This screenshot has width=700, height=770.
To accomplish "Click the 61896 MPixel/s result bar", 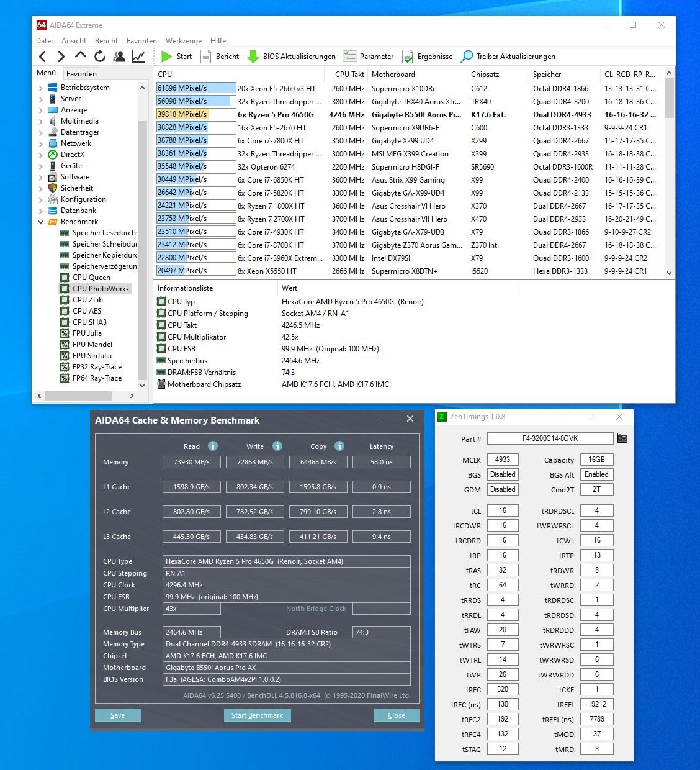I will tap(196, 88).
